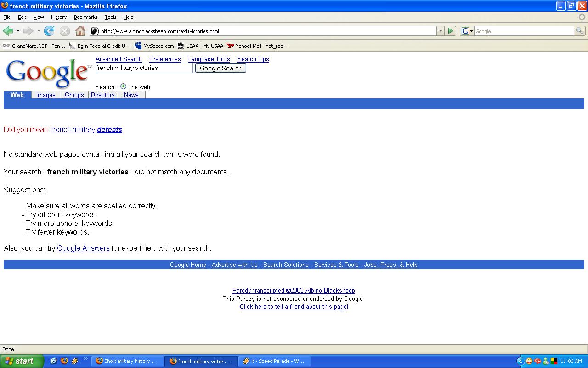Reload the page with the refresh icon
This screenshot has width=588, height=368.
[49, 31]
